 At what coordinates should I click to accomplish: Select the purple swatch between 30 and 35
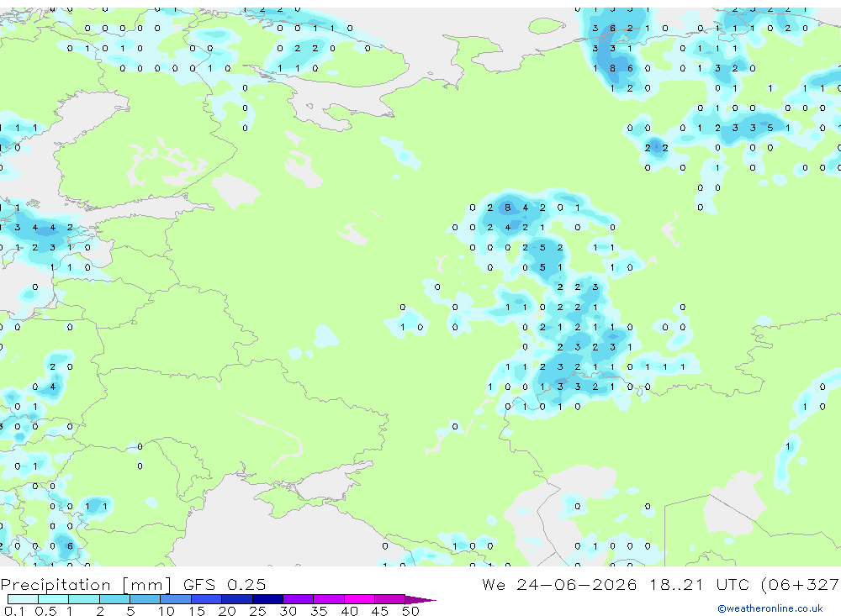[299, 599]
